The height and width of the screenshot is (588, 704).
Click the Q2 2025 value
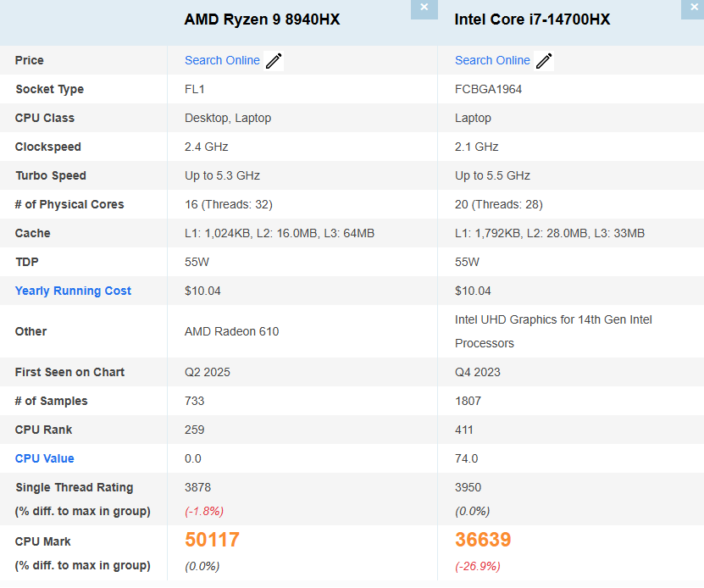pos(207,372)
